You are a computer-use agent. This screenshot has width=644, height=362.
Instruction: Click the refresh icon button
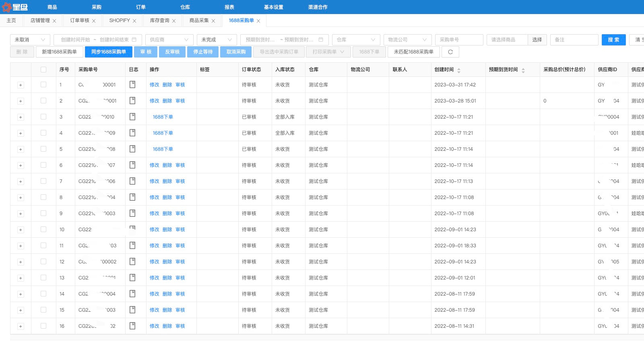[x=450, y=52]
